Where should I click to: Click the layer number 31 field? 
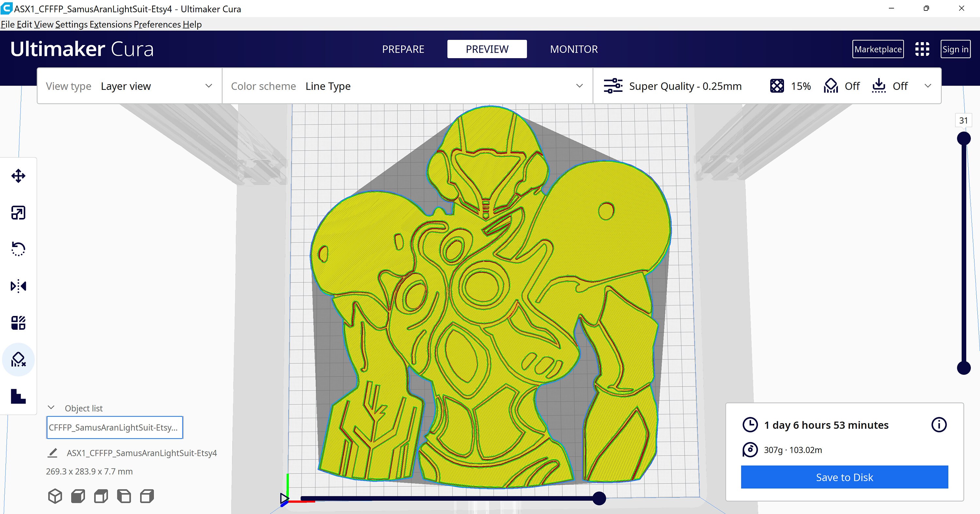pos(963,120)
